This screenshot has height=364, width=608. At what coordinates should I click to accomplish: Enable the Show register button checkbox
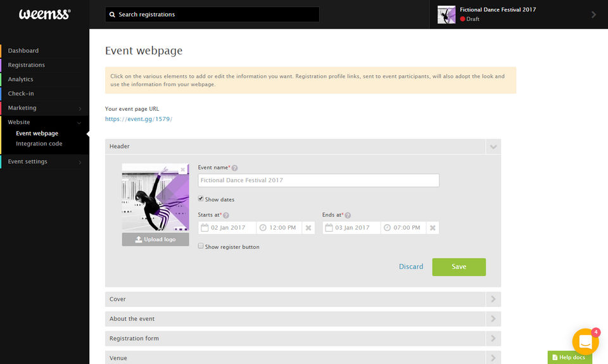[201, 246]
